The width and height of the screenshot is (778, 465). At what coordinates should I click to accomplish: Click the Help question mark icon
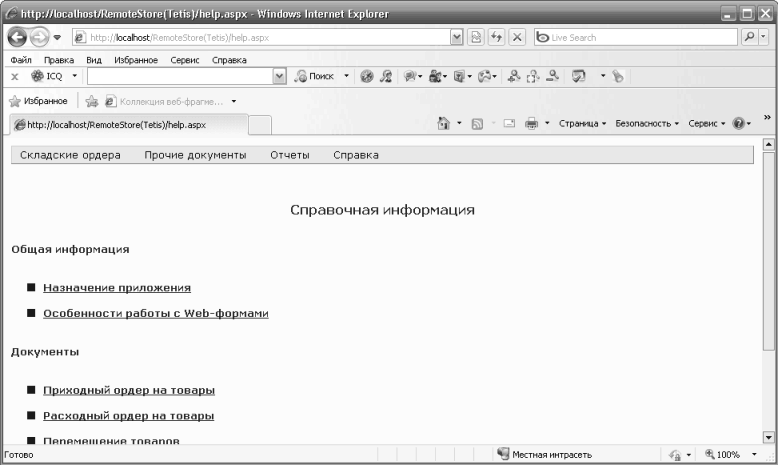pyautogui.click(x=739, y=124)
